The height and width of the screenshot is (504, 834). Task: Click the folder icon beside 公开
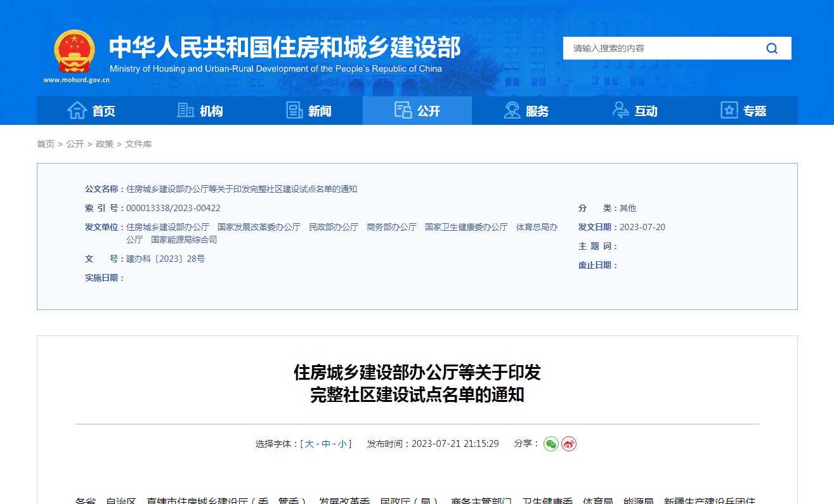[402, 110]
